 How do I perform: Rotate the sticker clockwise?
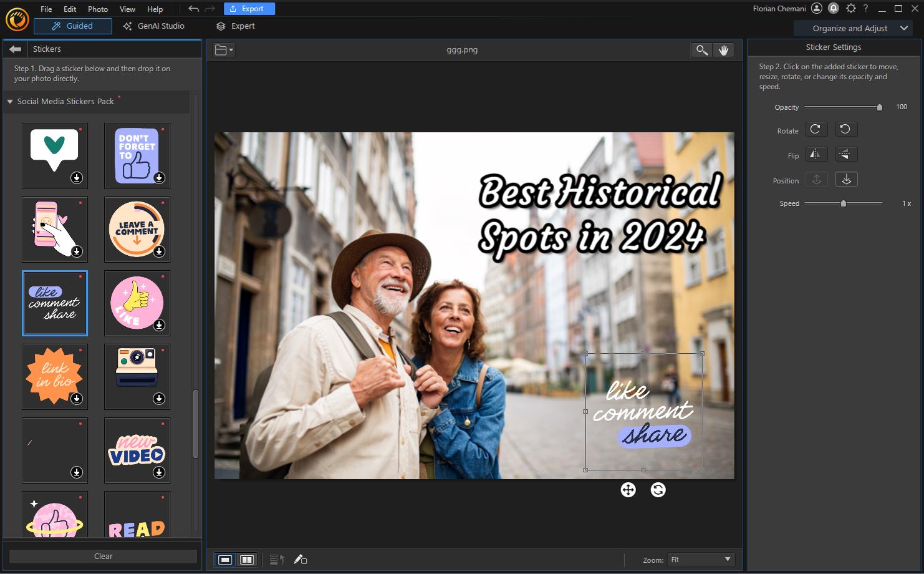pos(816,129)
